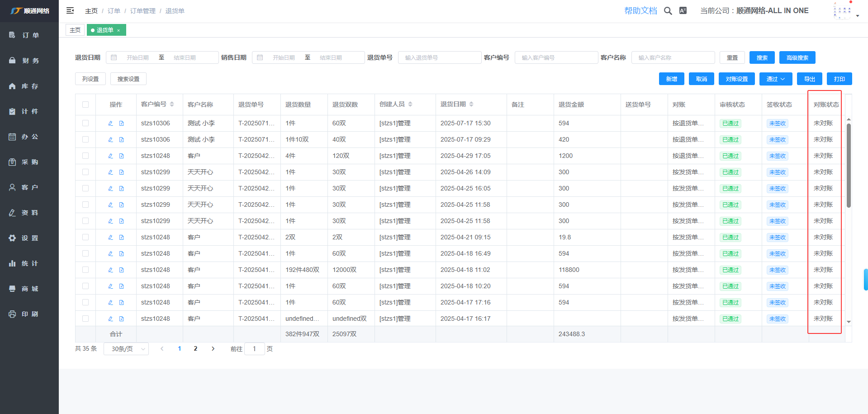The image size is (868, 414).
Task: View document for row dated 2025-04-18 11:02
Action: [121, 270]
